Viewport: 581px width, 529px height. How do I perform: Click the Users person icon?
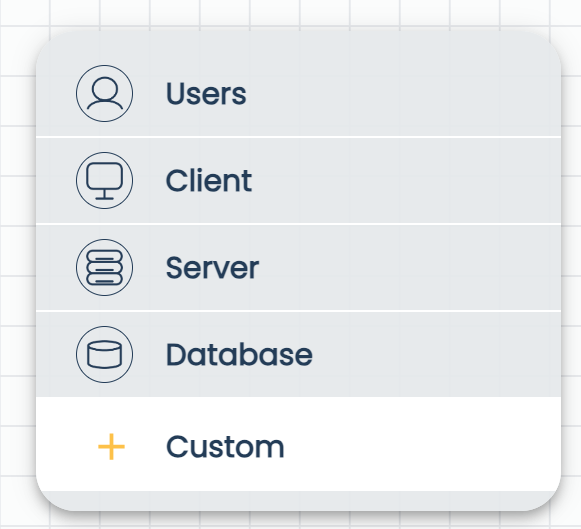click(104, 93)
